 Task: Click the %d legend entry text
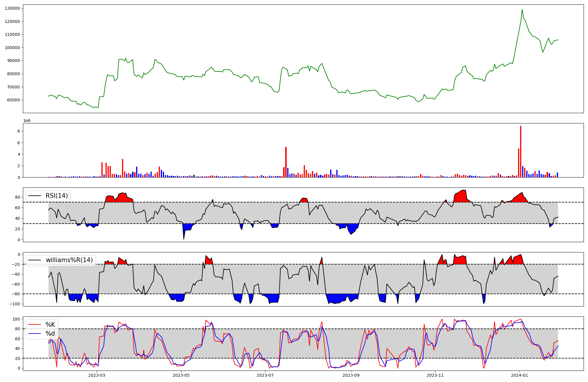[x=50, y=334]
